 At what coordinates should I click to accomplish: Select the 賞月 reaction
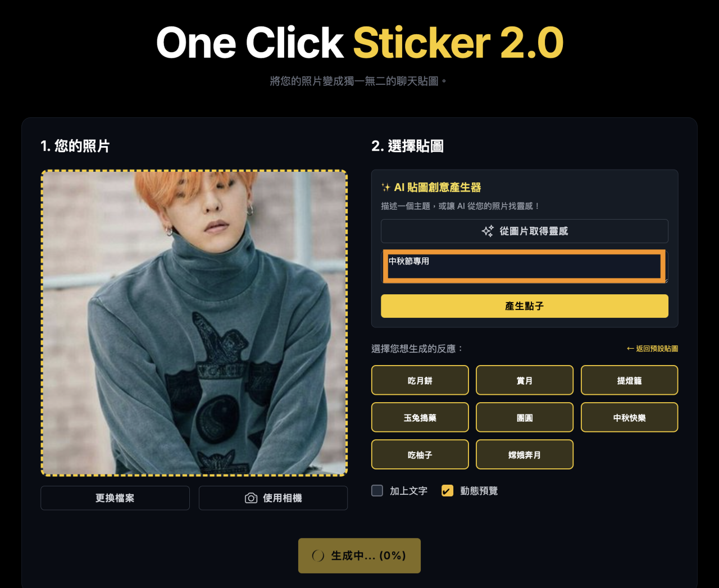(x=525, y=380)
